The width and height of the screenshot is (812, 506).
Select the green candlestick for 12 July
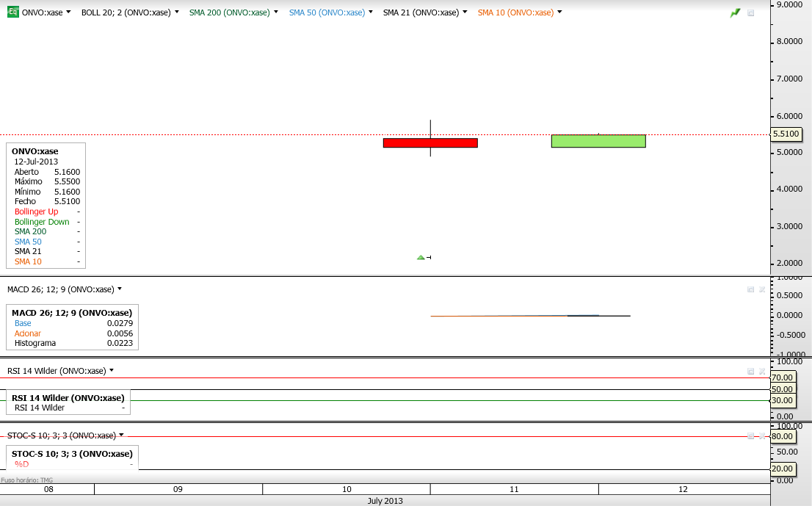(x=598, y=141)
